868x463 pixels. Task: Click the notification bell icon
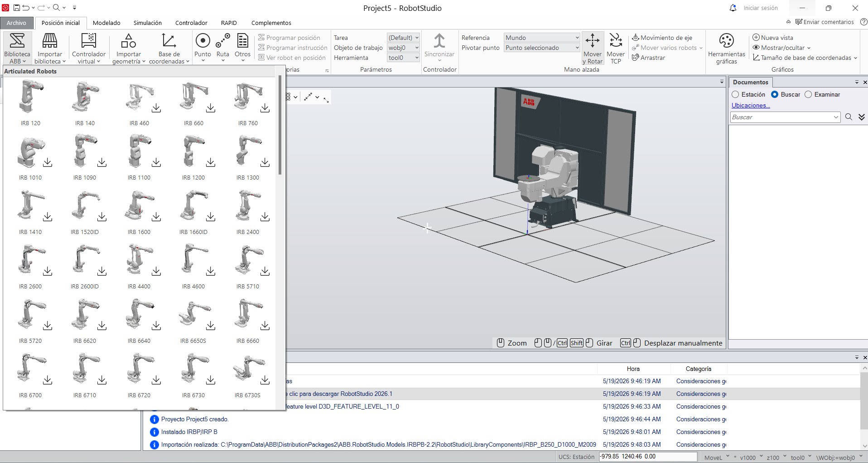pos(733,8)
